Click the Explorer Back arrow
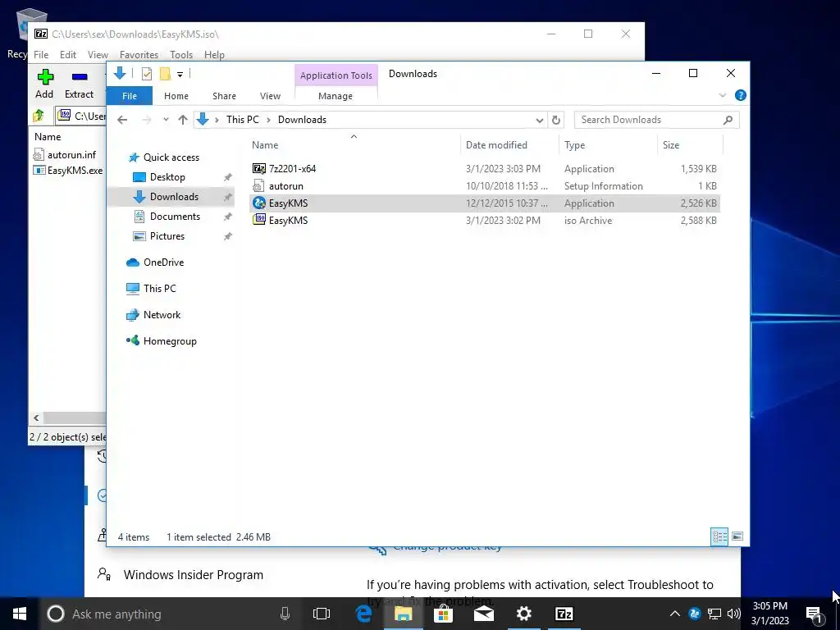Screen dimensions: 840x630 122,120
